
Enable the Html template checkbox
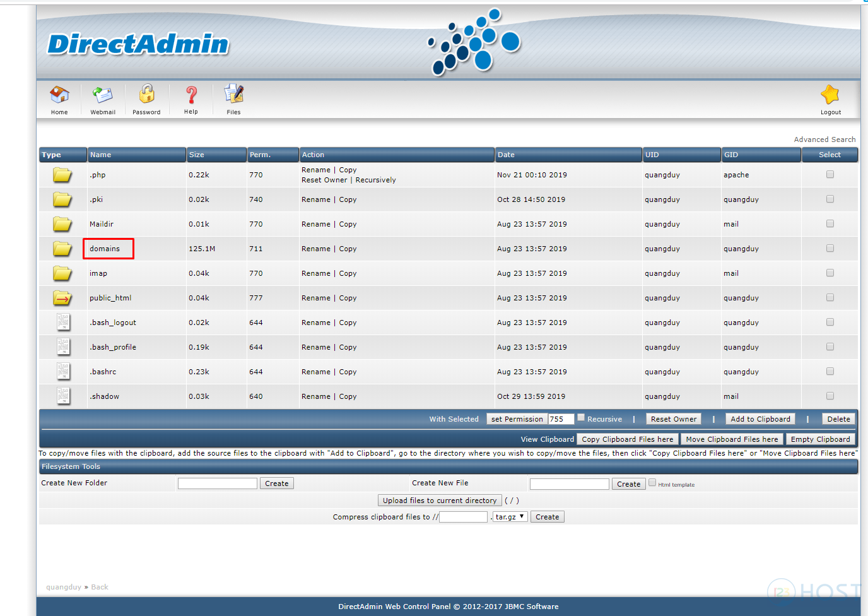(652, 482)
